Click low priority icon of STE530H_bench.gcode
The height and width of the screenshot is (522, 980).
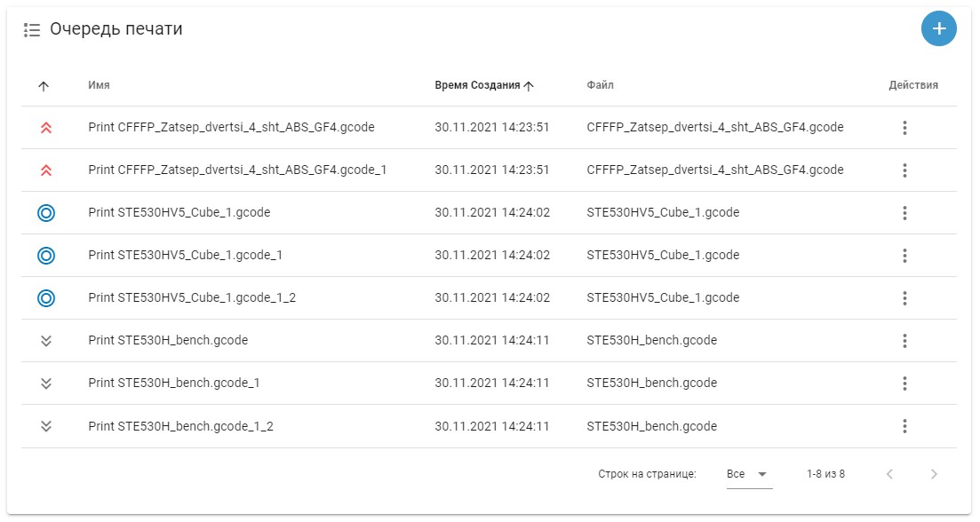46,341
